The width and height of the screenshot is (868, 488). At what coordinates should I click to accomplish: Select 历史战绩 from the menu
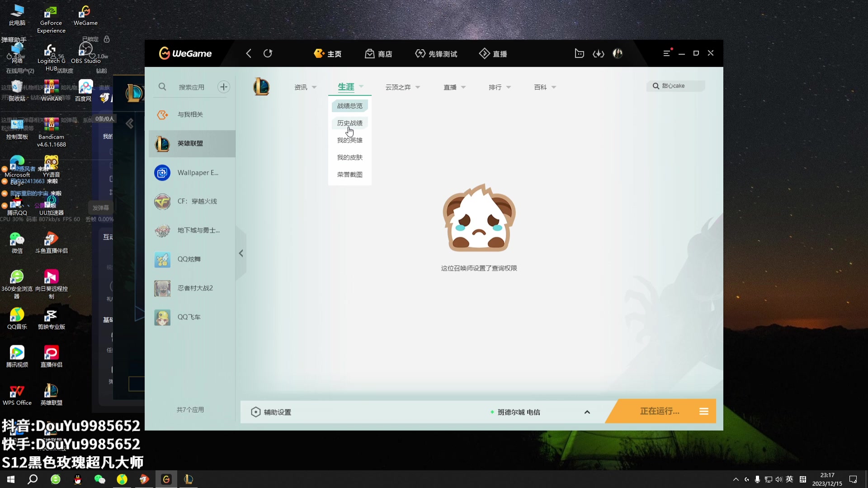(x=350, y=123)
